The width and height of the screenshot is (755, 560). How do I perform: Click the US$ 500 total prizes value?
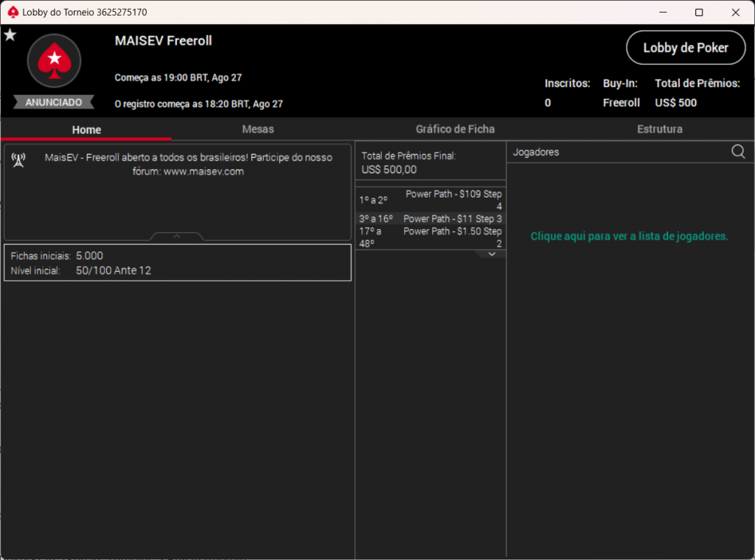point(675,103)
